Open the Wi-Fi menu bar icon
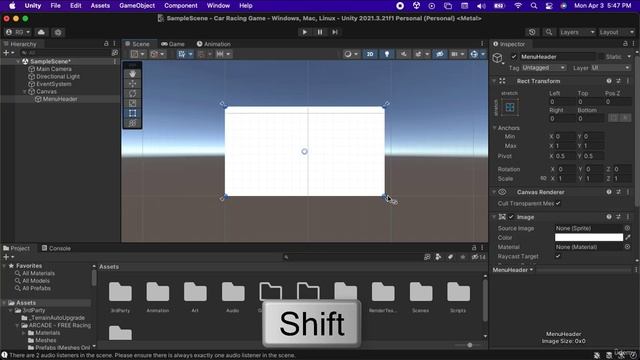Viewport: 640px width, 360px height. pos(518,6)
